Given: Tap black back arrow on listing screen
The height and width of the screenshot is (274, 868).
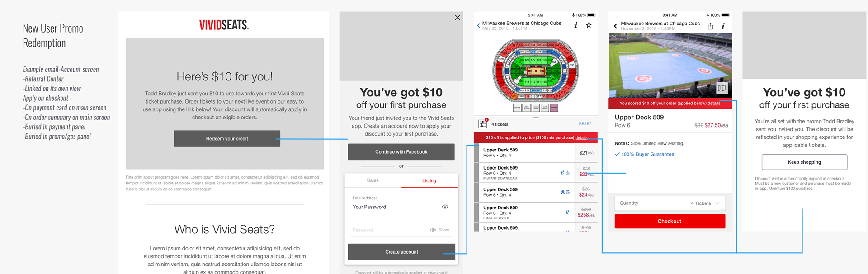Looking at the screenshot, I should click(x=615, y=26).
